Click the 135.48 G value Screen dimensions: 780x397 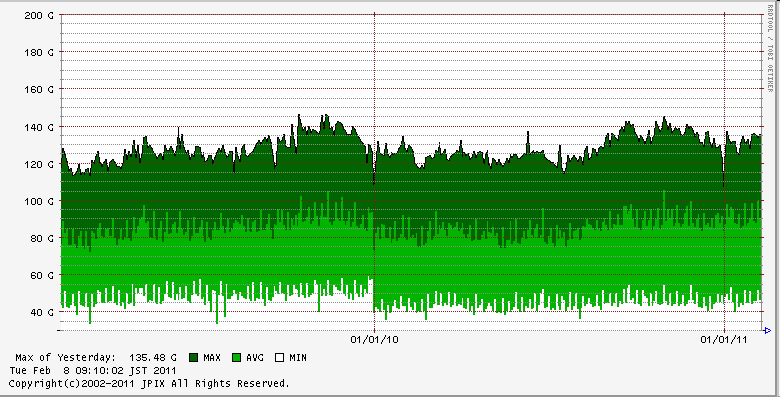(x=153, y=358)
